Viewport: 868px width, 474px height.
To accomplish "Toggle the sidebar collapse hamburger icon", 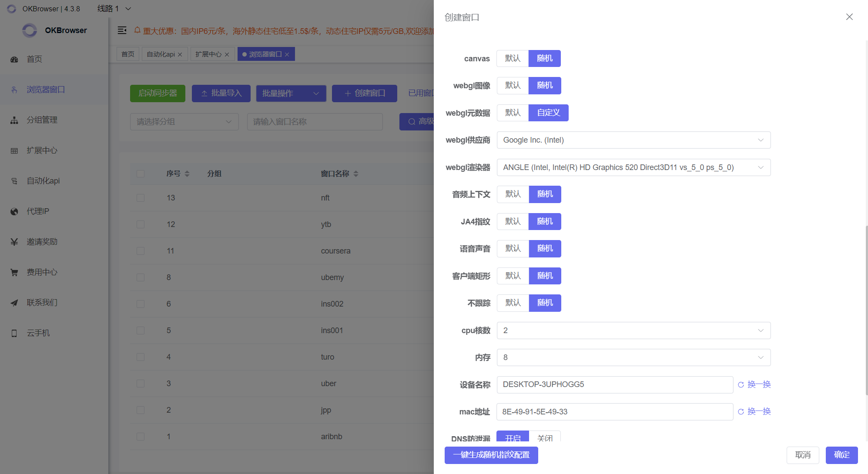I will 122,30.
